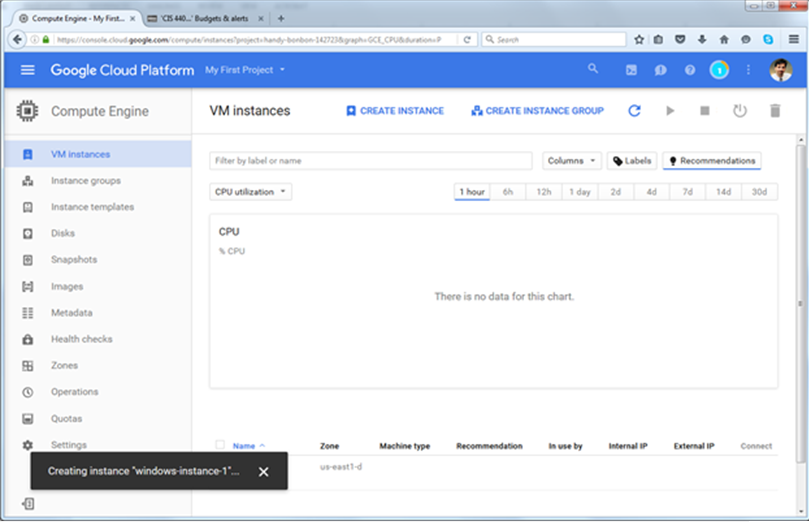Click the Disks sidebar icon

(28, 234)
